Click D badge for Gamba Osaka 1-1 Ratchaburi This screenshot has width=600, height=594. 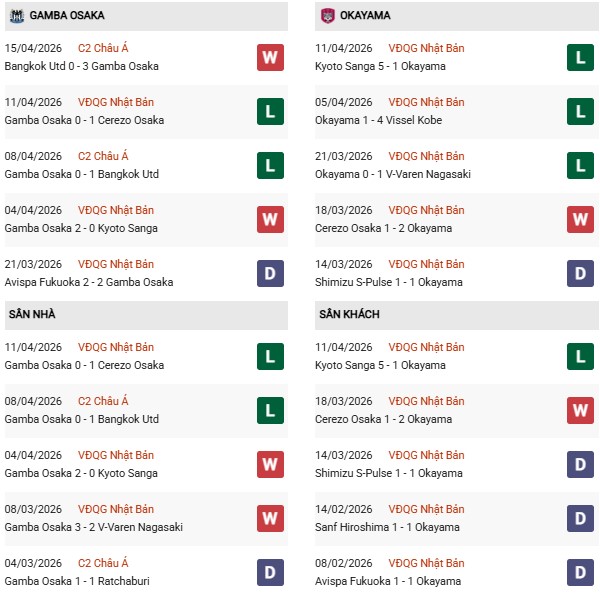coord(270,572)
